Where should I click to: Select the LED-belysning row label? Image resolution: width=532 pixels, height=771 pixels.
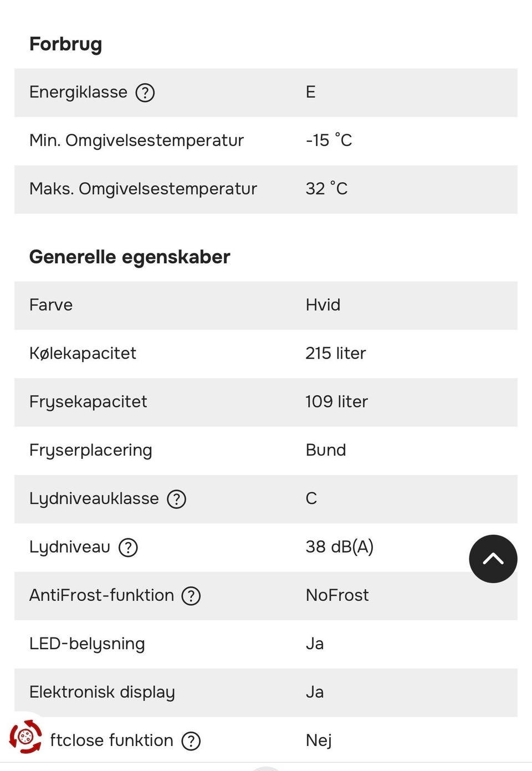87,644
